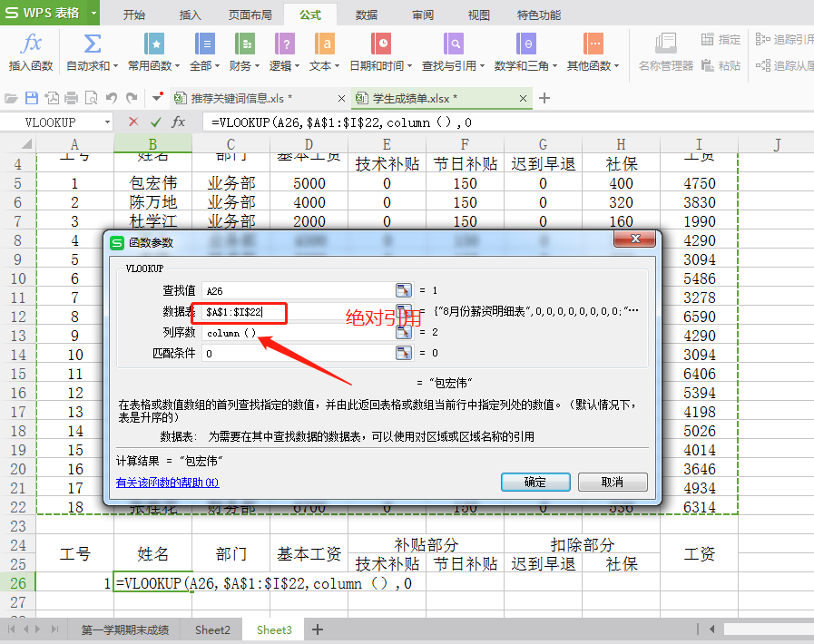Click the Financial functions icon

point(244,44)
